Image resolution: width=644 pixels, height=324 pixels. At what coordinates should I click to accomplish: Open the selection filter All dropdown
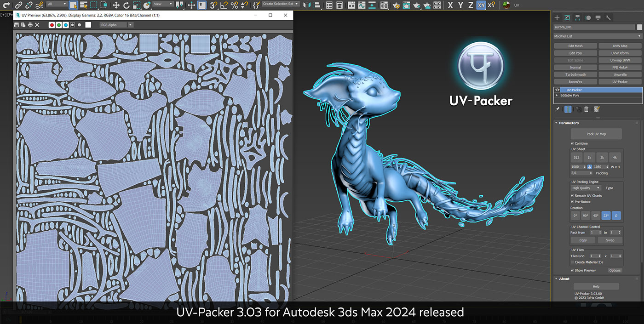pyautogui.click(x=57, y=4)
